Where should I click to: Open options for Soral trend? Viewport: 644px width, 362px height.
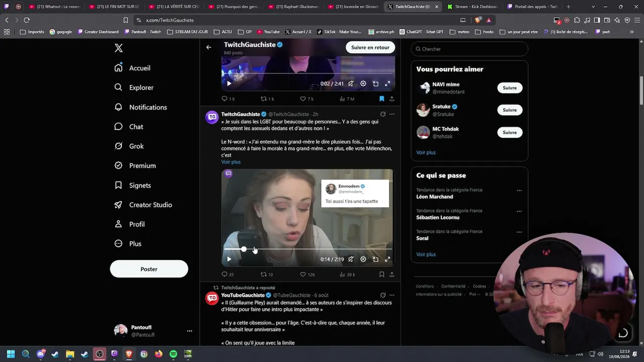(519, 232)
